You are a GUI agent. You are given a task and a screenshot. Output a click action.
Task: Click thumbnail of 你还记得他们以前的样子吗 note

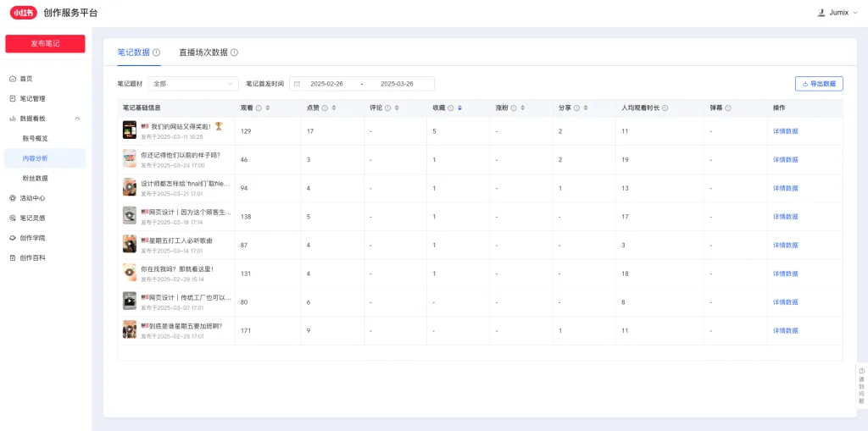click(130, 159)
